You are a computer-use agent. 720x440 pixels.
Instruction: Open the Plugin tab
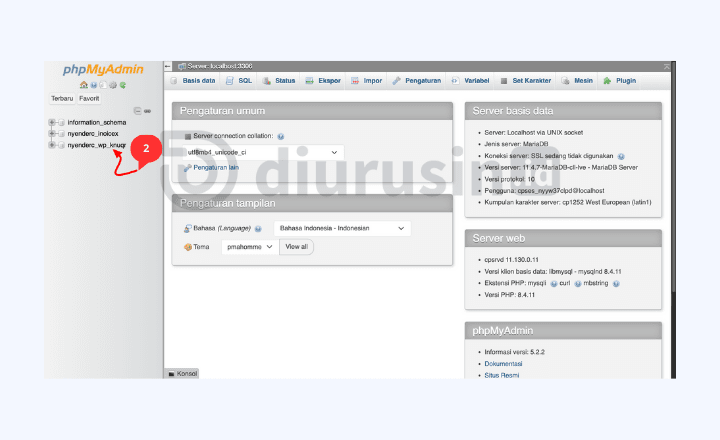[620, 81]
